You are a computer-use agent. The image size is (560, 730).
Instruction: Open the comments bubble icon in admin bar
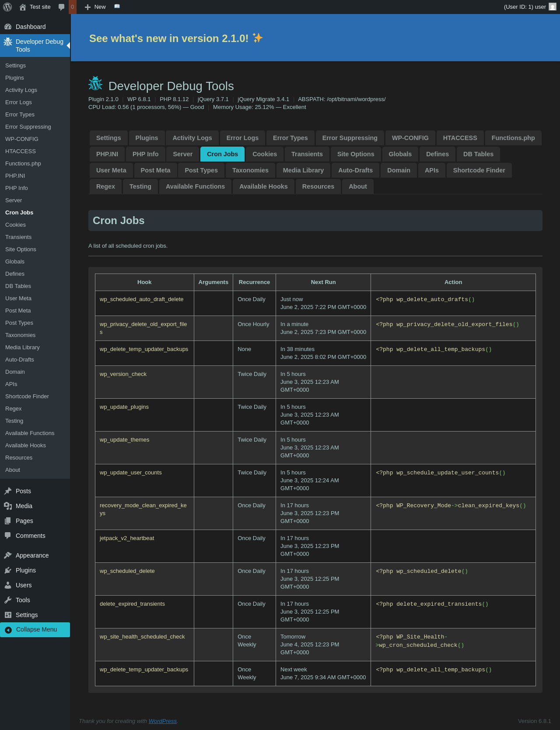tap(62, 7)
